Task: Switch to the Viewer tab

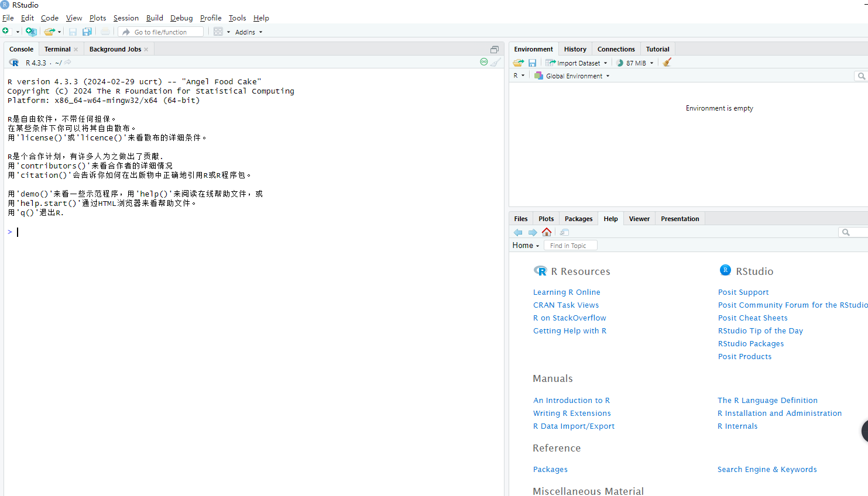Action: pos(640,219)
